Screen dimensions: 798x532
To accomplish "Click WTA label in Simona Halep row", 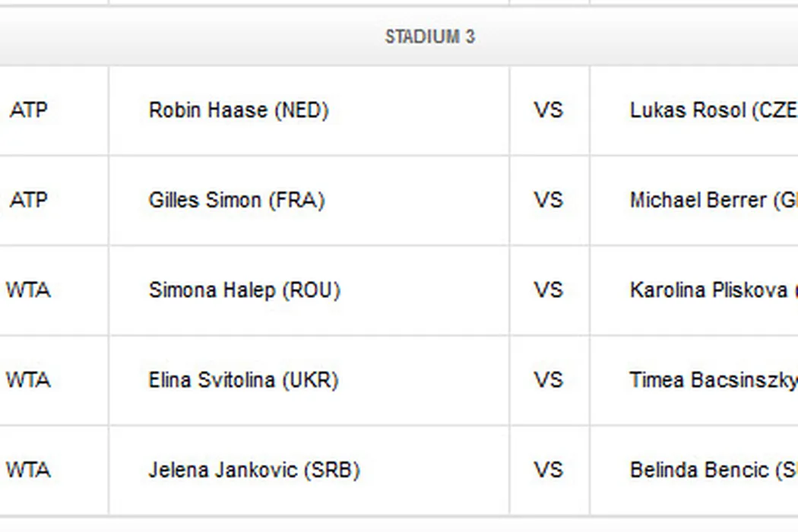I will click(29, 290).
